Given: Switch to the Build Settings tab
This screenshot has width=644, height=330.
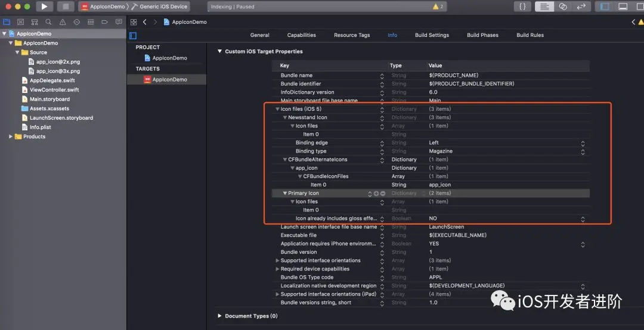Looking at the screenshot, I should [x=432, y=35].
